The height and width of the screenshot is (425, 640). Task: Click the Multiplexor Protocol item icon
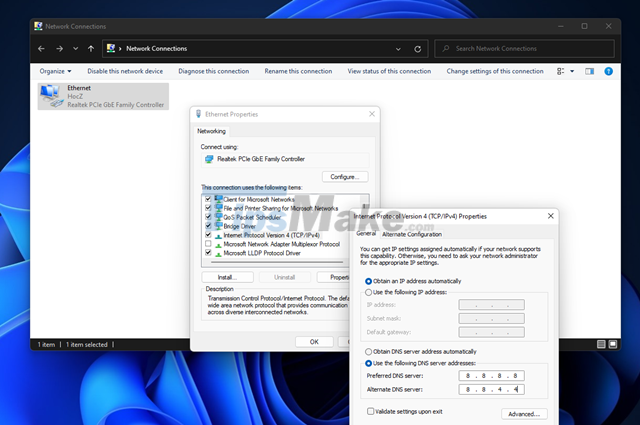point(218,244)
